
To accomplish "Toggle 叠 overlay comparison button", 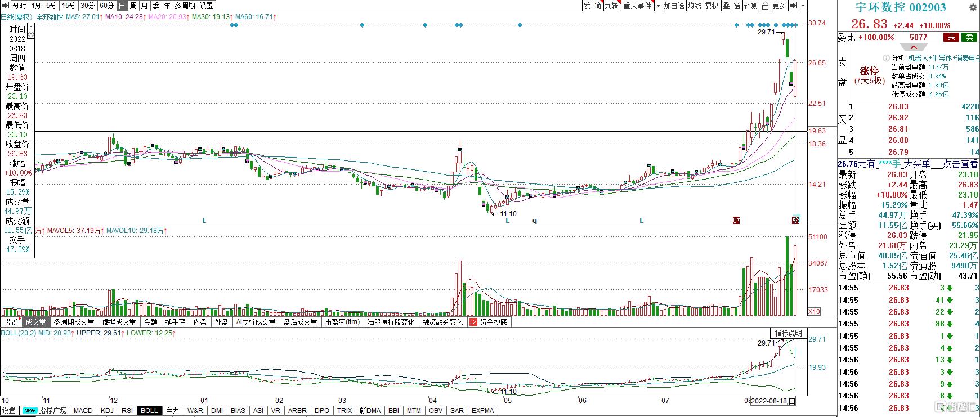I will 726,6.
